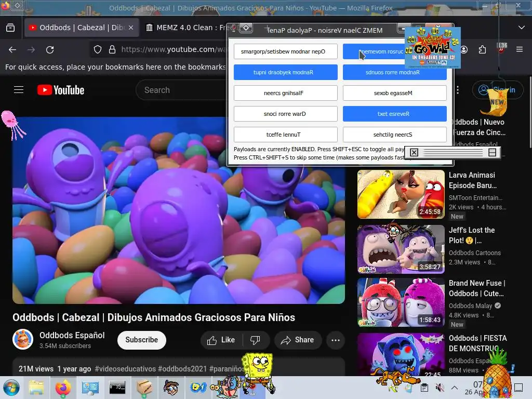532x399 pixels.
Task: Open Oddbods Fiesta de Monstruos thumbnail
Action: click(401, 354)
